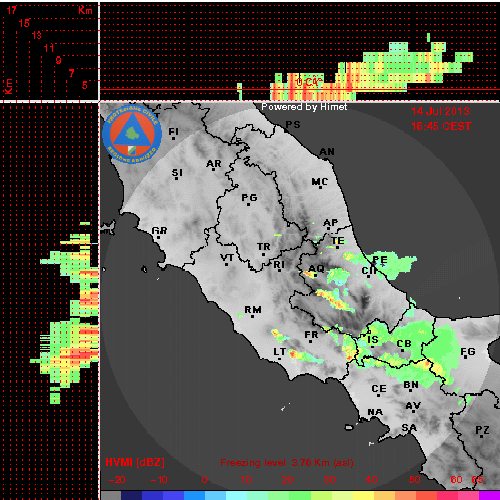Select the 'Powered by Himet' caption
Viewport: 500px width, 500px height.
(304, 107)
